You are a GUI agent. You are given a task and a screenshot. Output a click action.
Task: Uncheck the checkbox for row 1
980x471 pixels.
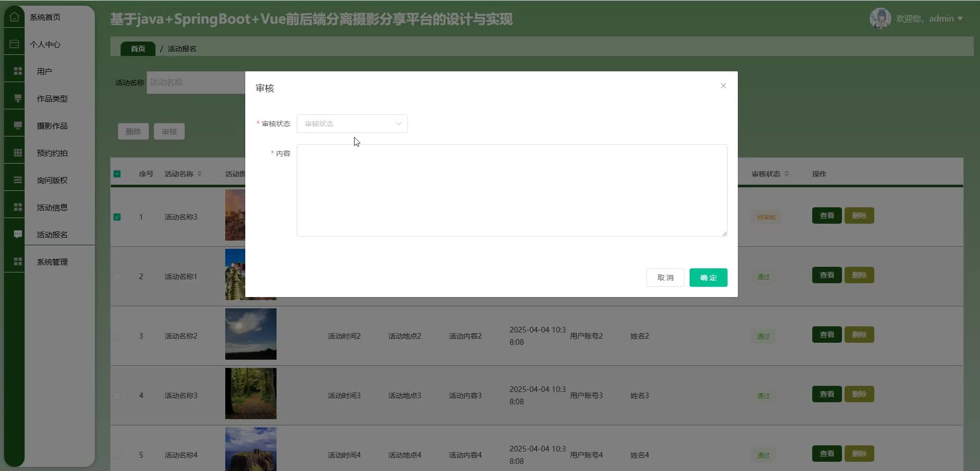point(117,217)
